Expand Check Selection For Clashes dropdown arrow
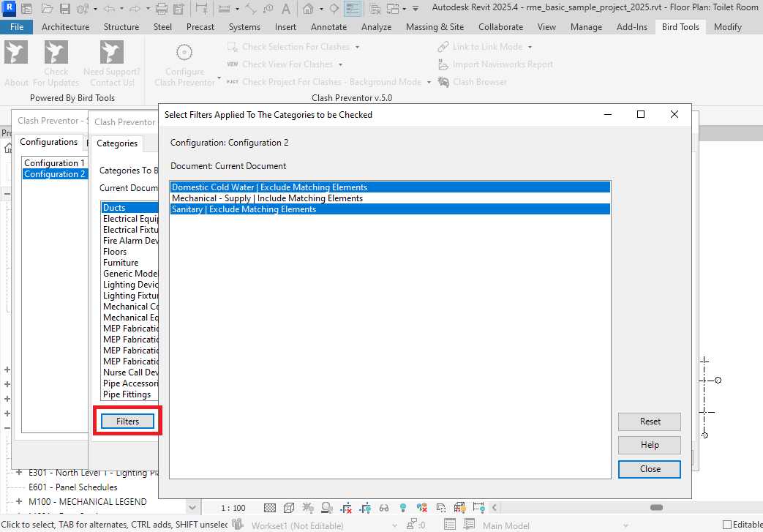 (357, 48)
